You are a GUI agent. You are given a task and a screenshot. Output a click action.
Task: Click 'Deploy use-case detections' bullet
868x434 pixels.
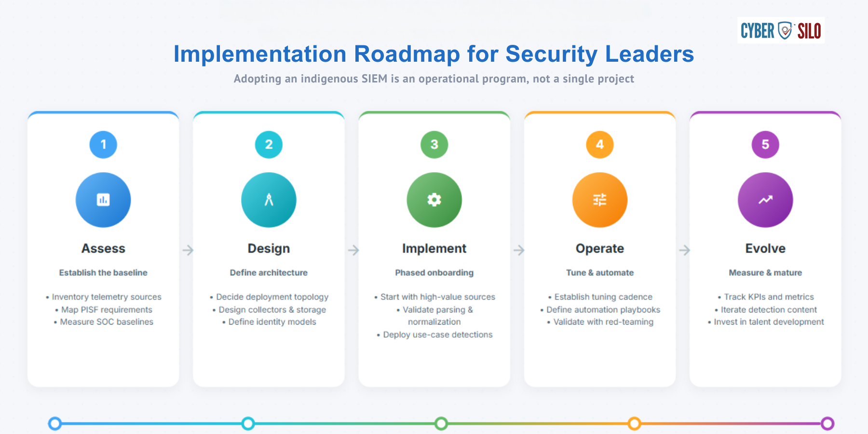[434, 335]
